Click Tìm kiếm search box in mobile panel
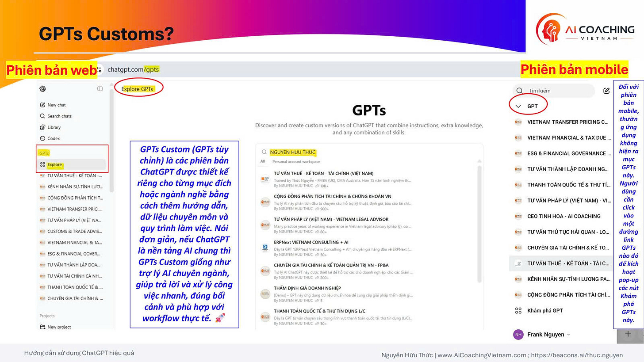 (x=554, y=91)
